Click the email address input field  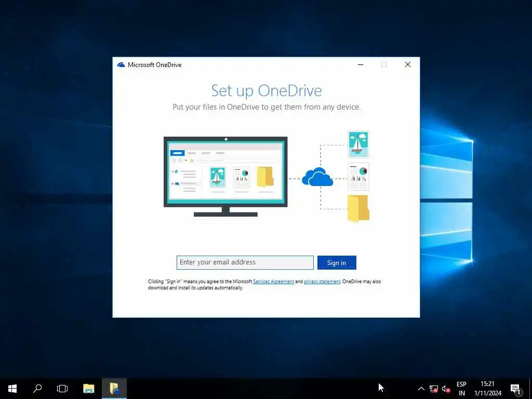pyautogui.click(x=245, y=262)
